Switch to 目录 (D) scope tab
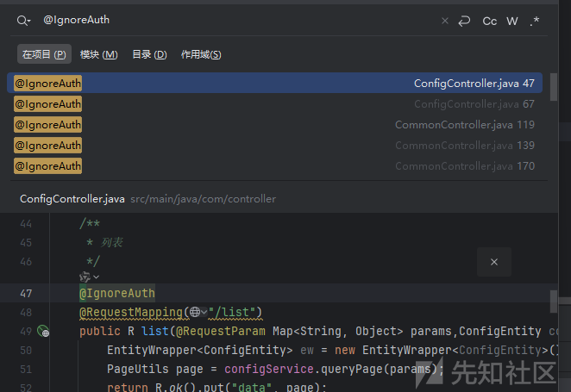Image resolution: width=571 pixels, height=392 pixels. (x=149, y=54)
